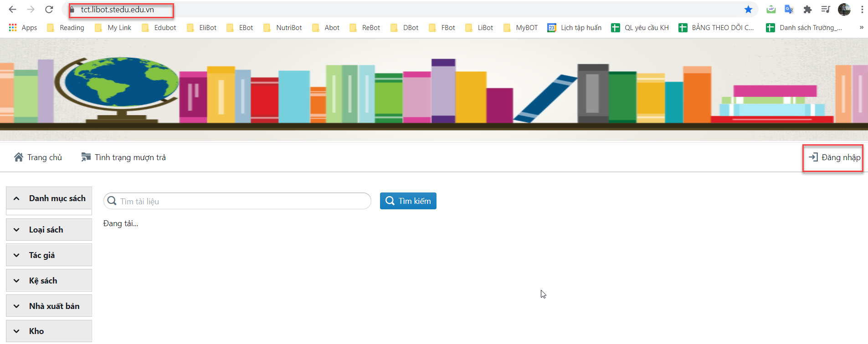Screen dimensions: 868x344
Task: Click the Đăng nhập login link
Action: (x=834, y=157)
